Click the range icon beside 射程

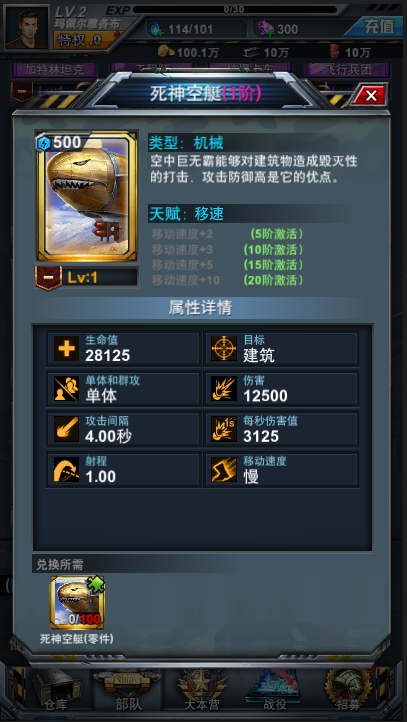coord(67,470)
